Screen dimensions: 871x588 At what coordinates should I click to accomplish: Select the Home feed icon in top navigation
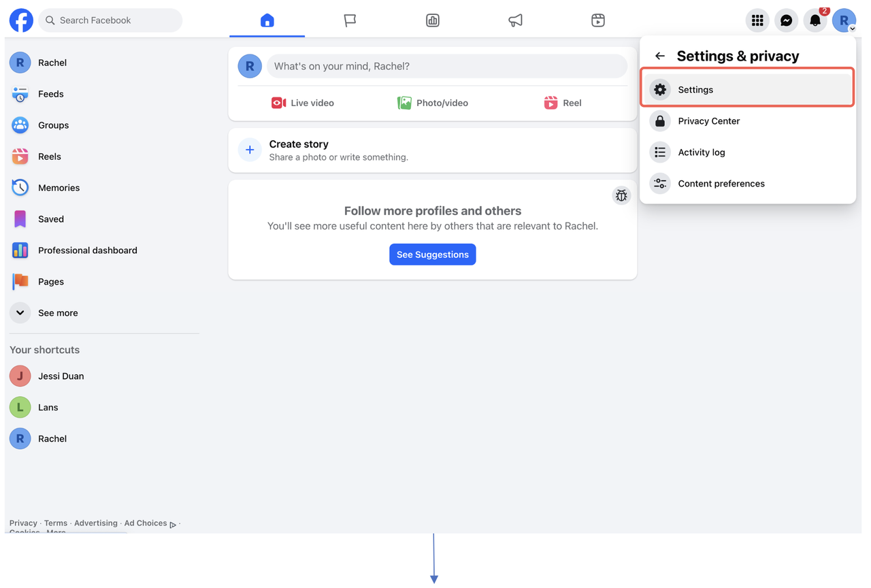pos(267,20)
